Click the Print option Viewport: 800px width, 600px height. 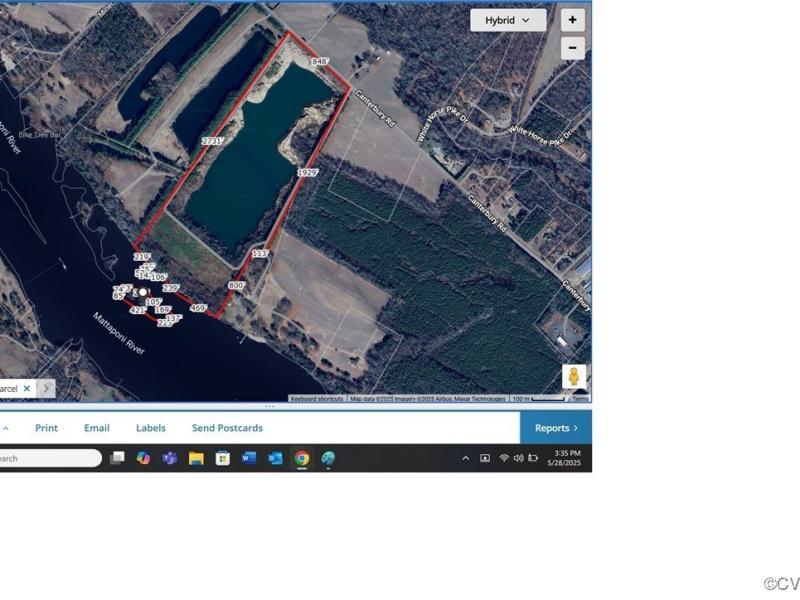pyautogui.click(x=46, y=428)
